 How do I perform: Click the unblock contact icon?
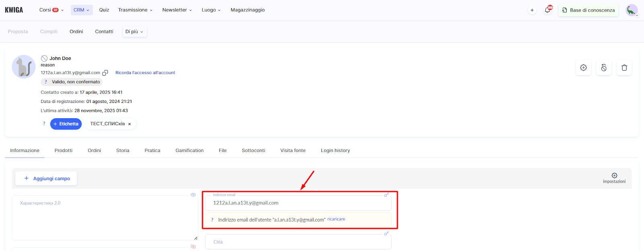point(604,68)
